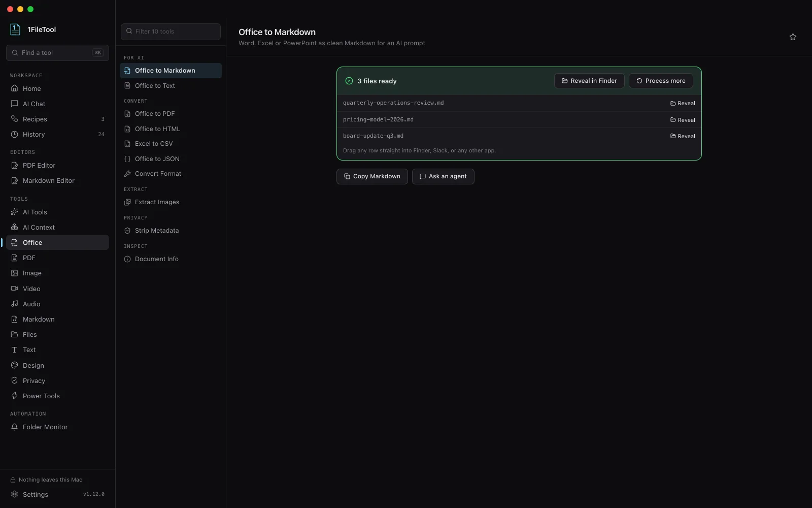This screenshot has height=508, width=812.
Task: Reveal quarterly-operations-review.md file
Action: pyautogui.click(x=683, y=103)
